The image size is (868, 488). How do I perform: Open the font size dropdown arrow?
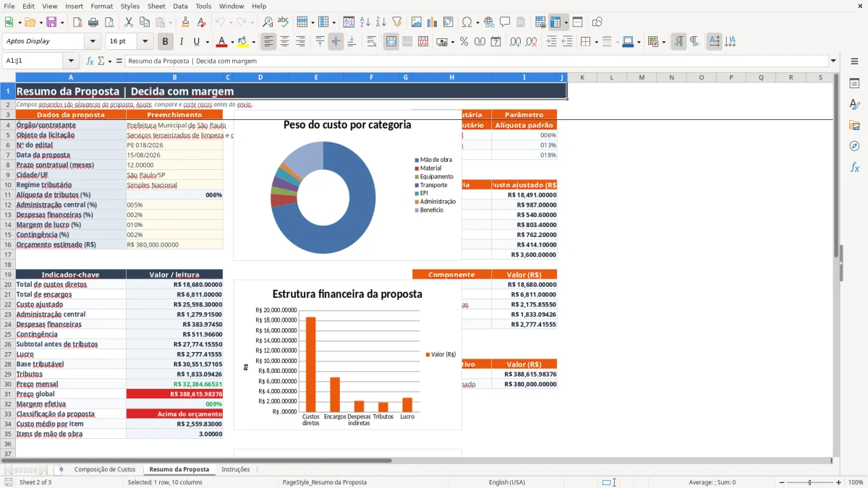coord(145,42)
